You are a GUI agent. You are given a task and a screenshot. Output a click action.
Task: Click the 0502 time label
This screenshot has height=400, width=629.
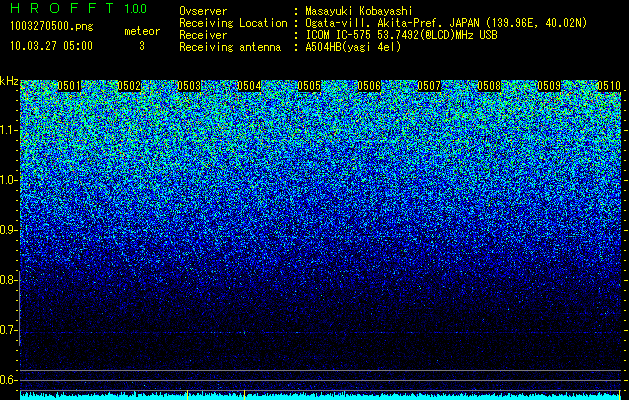point(129,86)
